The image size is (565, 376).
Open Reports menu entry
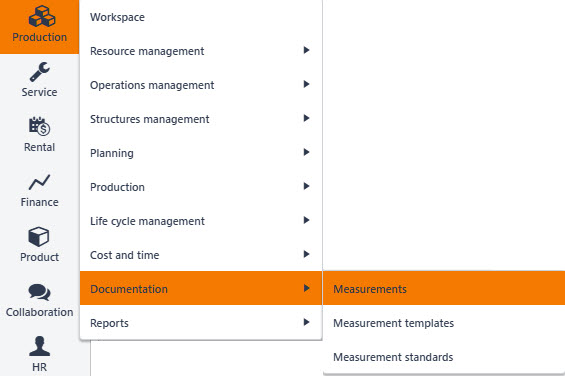coord(201,322)
